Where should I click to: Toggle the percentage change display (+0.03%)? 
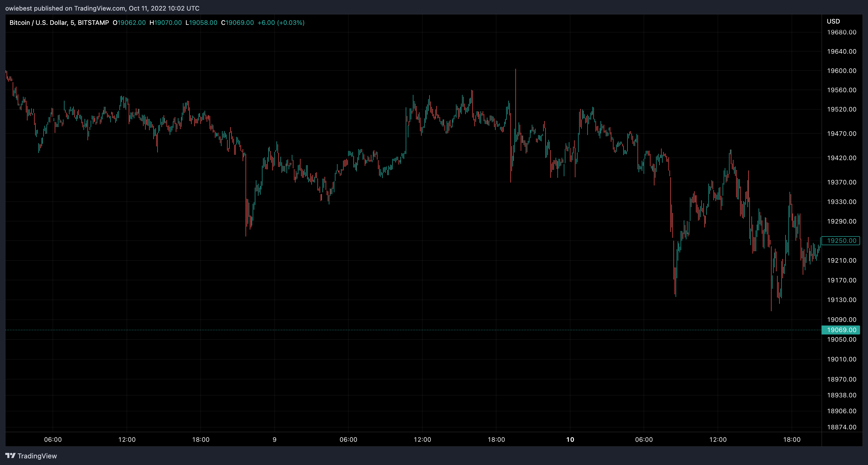290,22
